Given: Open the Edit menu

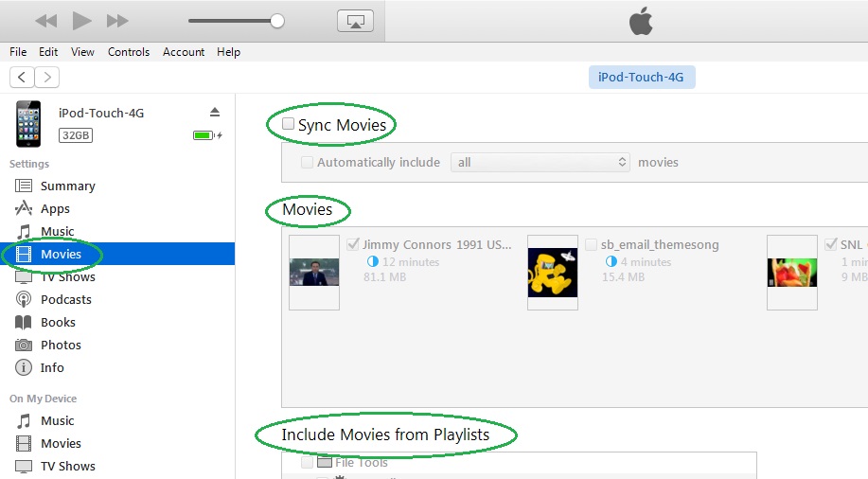Looking at the screenshot, I should coord(48,51).
